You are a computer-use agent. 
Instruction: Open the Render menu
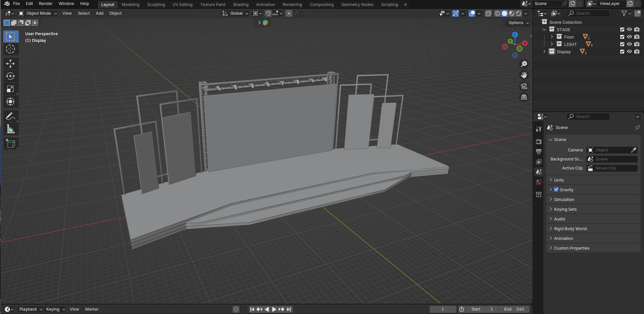coord(46,4)
